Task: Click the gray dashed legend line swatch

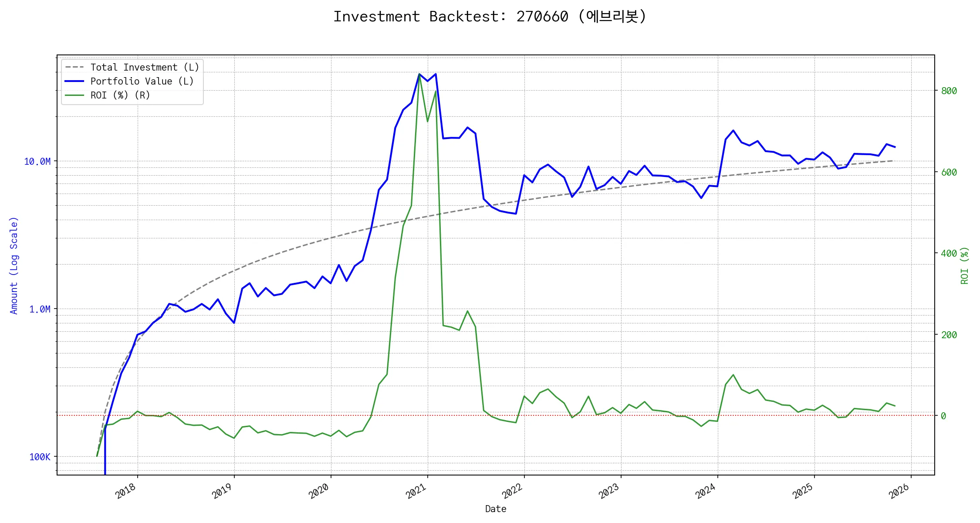Action: pyautogui.click(x=74, y=68)
